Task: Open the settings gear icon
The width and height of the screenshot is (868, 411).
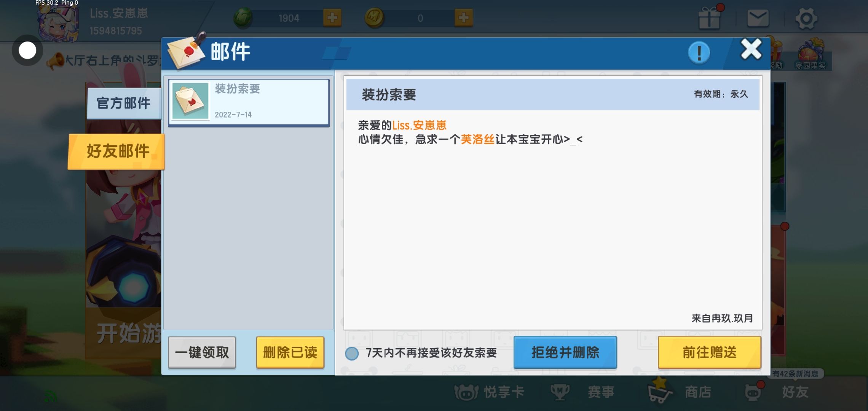Action: [x=806, y=18]
